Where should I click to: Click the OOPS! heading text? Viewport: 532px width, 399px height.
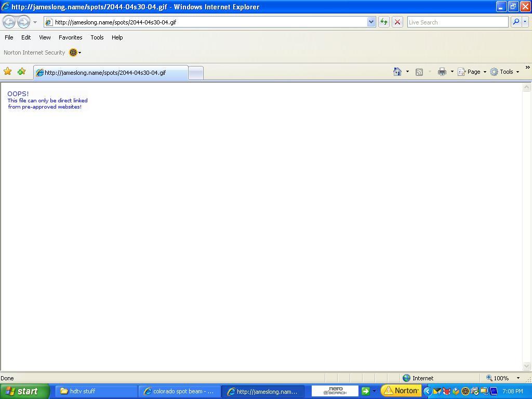click(18, 94)
